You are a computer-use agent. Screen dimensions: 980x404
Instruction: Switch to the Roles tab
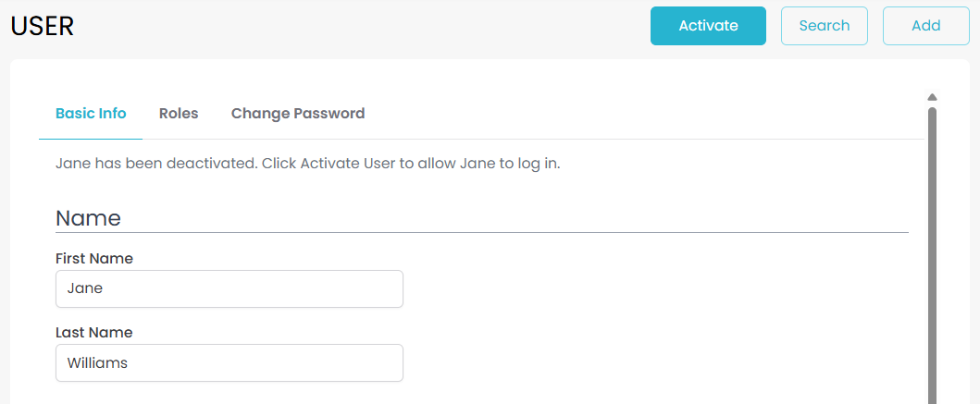point(179,114)
